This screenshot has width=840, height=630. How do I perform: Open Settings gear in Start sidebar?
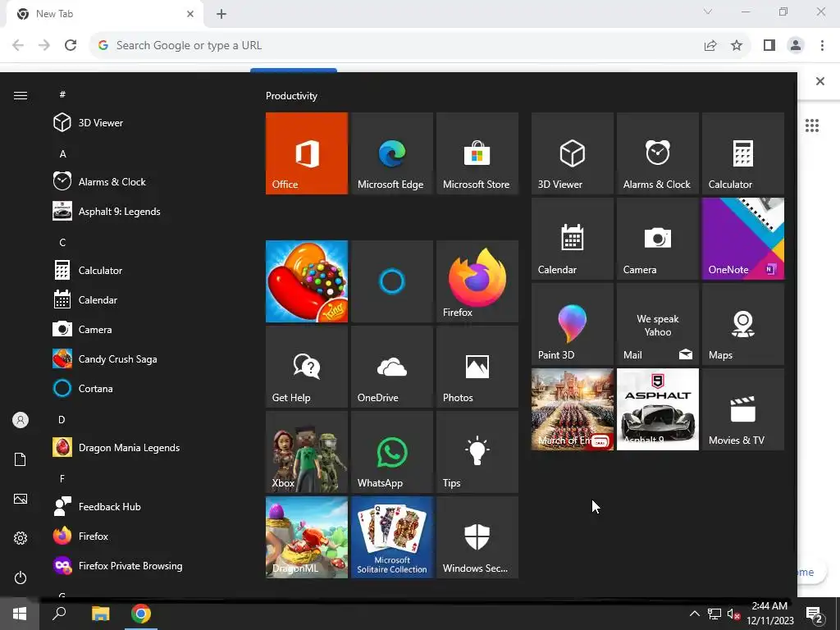pyautogui.click(x=21, y=538)
